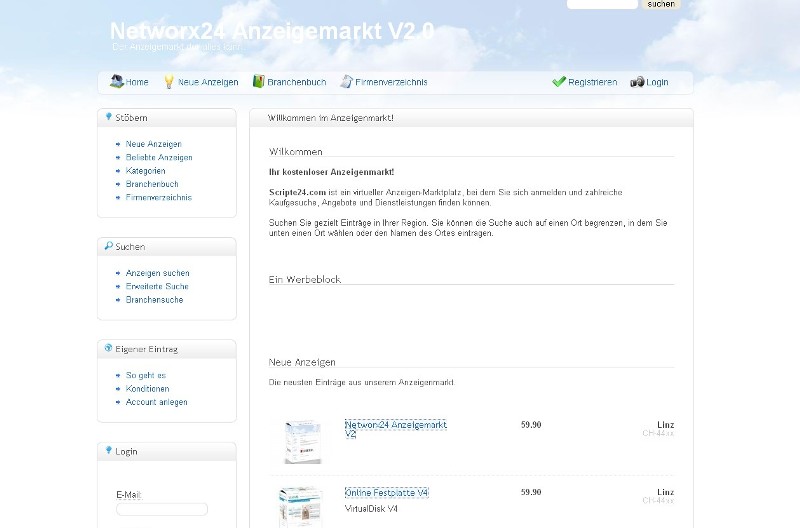
Task: Open the Networx24 Anzeigemarkt product thumbnail
Action: 302,441
